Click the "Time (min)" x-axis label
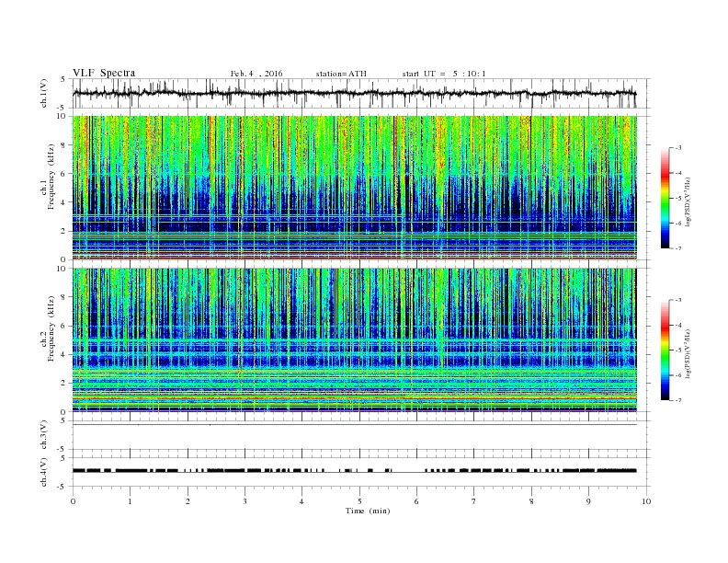Viewport: 728px width, 563px height. tap(368, 511)
